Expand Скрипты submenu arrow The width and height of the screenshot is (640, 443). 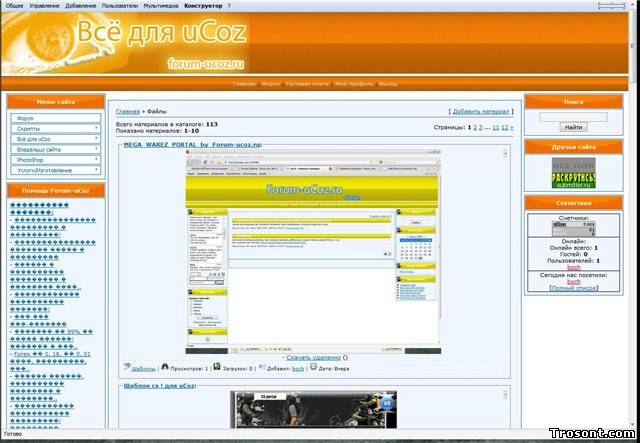(96, 128)
